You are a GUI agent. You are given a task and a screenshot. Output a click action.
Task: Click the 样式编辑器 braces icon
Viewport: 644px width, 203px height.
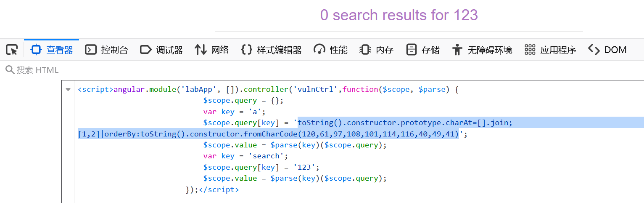[246, 50]
